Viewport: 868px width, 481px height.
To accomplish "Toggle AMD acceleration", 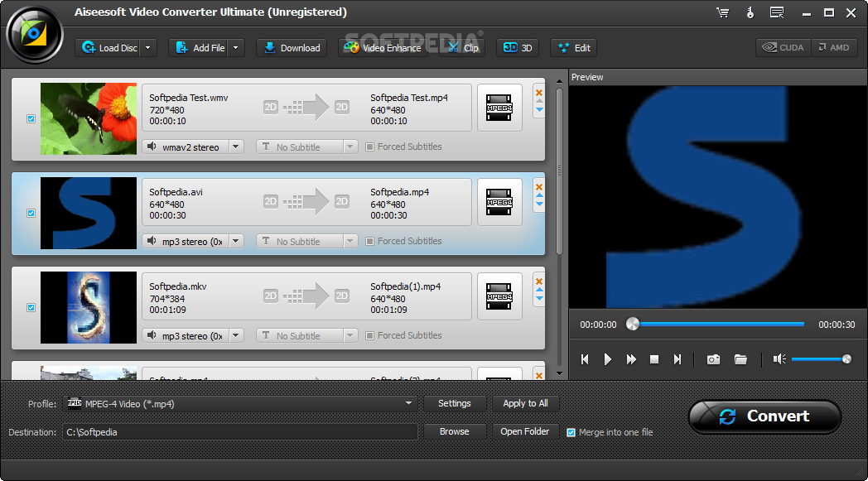I will coord(835,47).
